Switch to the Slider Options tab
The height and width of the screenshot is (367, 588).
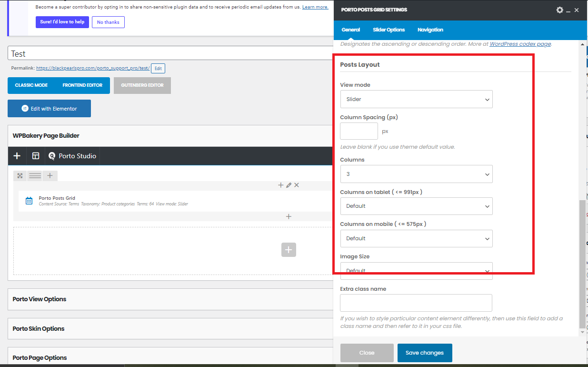point(389,30)
